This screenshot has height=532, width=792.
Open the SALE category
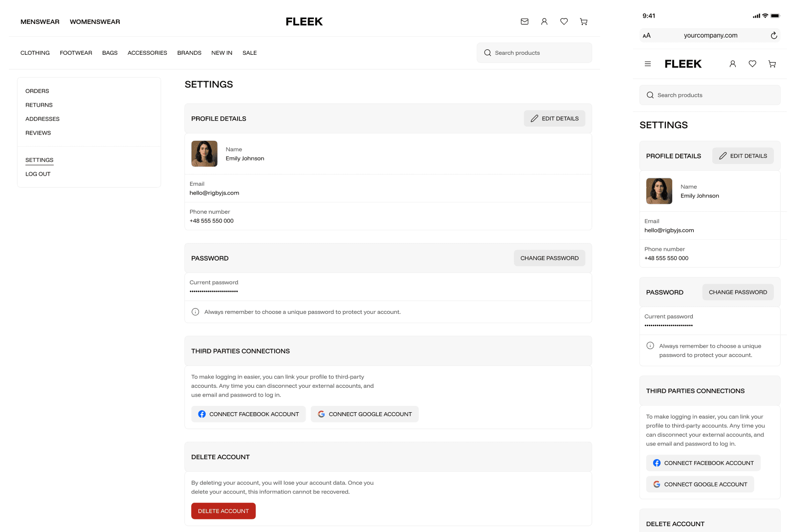click(250, 53)
